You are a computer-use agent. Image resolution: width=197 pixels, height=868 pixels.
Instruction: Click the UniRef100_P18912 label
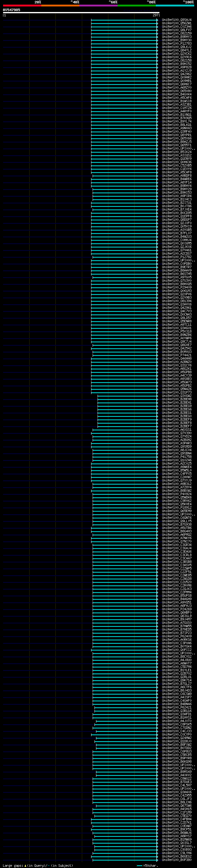point(176,507)
